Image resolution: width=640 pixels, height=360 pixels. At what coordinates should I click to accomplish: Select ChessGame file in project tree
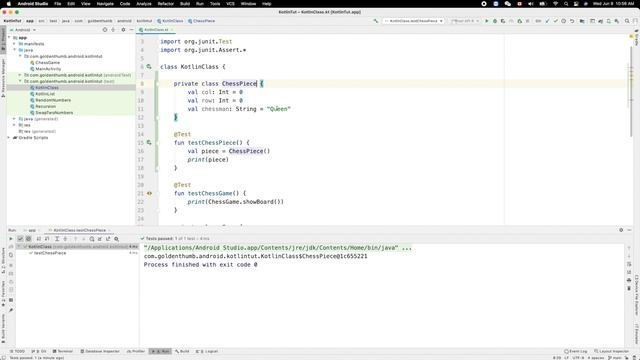coord(47,62)
